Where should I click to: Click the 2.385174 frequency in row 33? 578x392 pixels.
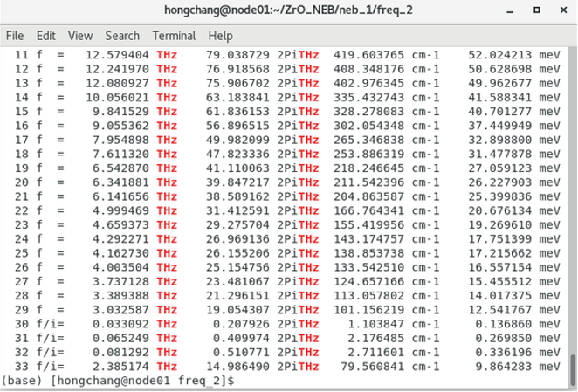(x=119, y=367)
